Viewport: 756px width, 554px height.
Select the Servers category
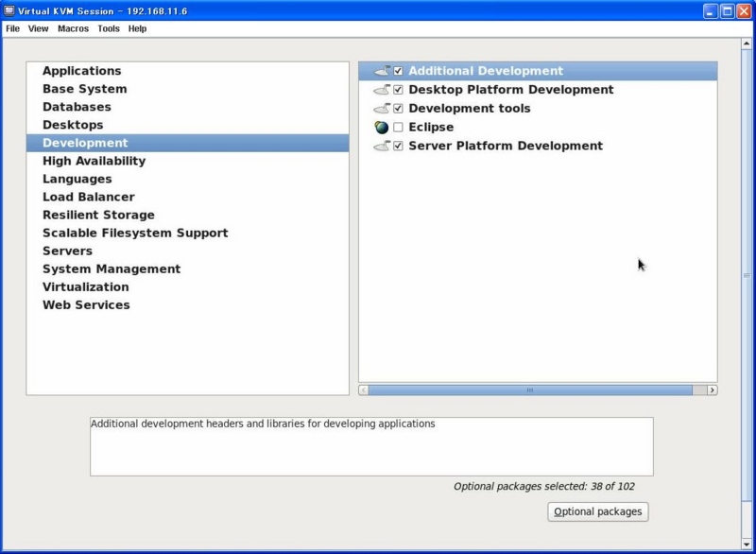pos(187,251)
